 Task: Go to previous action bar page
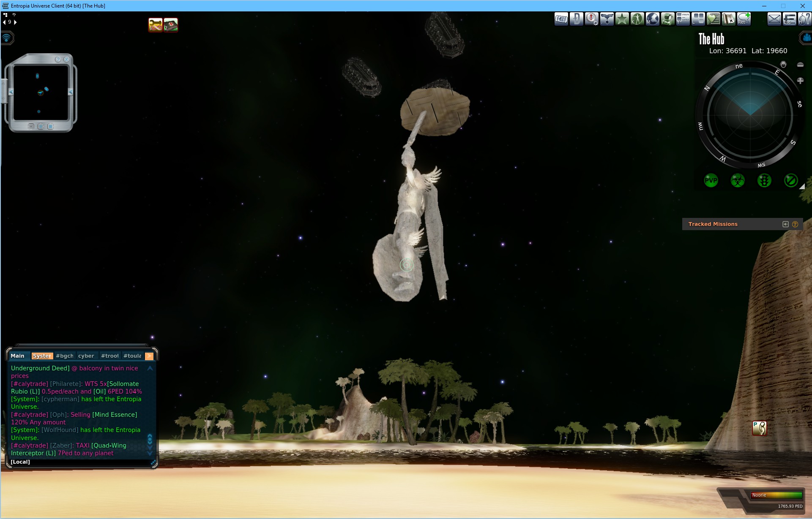(x=4, y=22)
